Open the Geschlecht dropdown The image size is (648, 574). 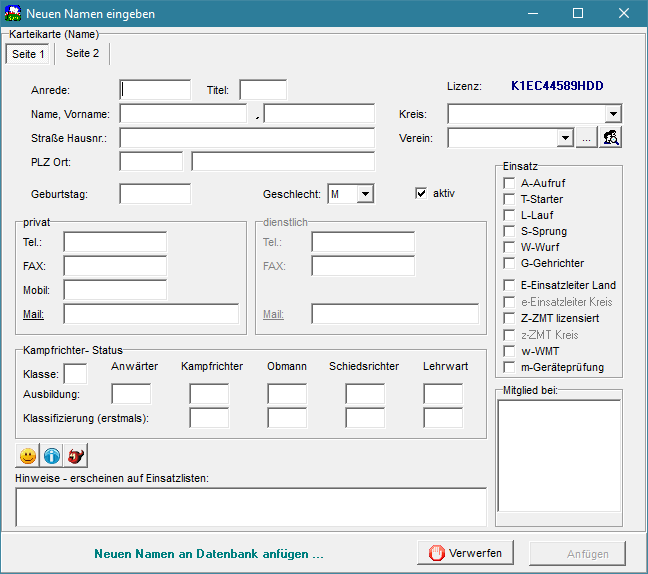365,194
